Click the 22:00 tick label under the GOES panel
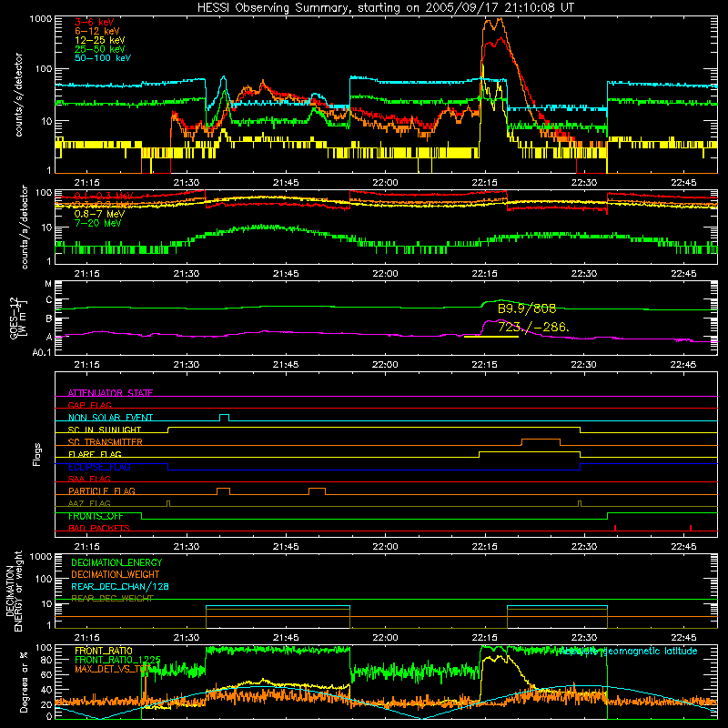The height and width of the screenshot is (728, 728). tap(385, 365)
